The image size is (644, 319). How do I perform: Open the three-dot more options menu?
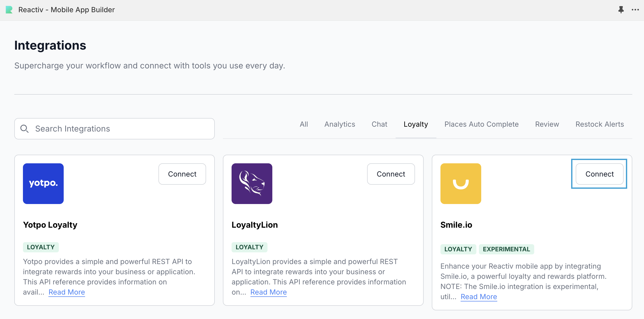[x=635, y=10]
